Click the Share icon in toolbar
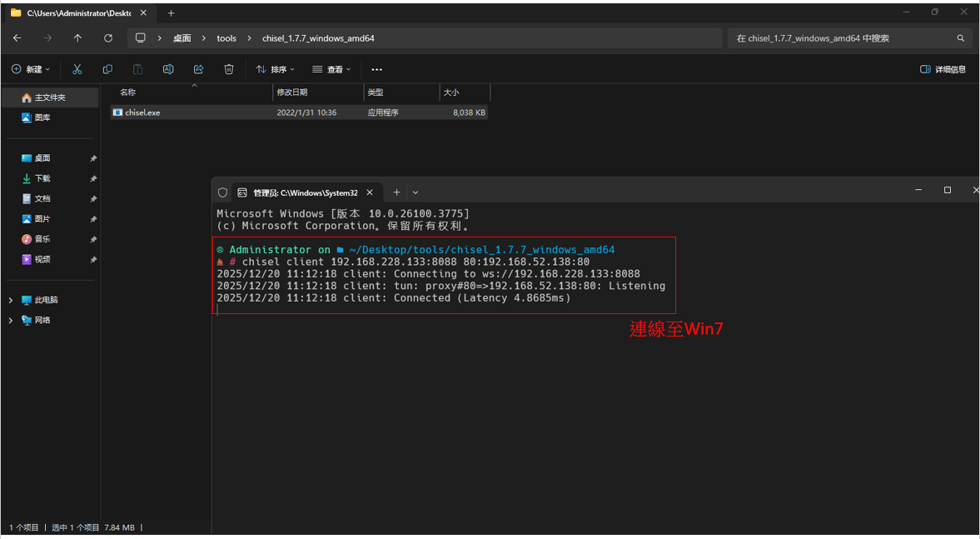Screen dimensions: 980x539 199,69
